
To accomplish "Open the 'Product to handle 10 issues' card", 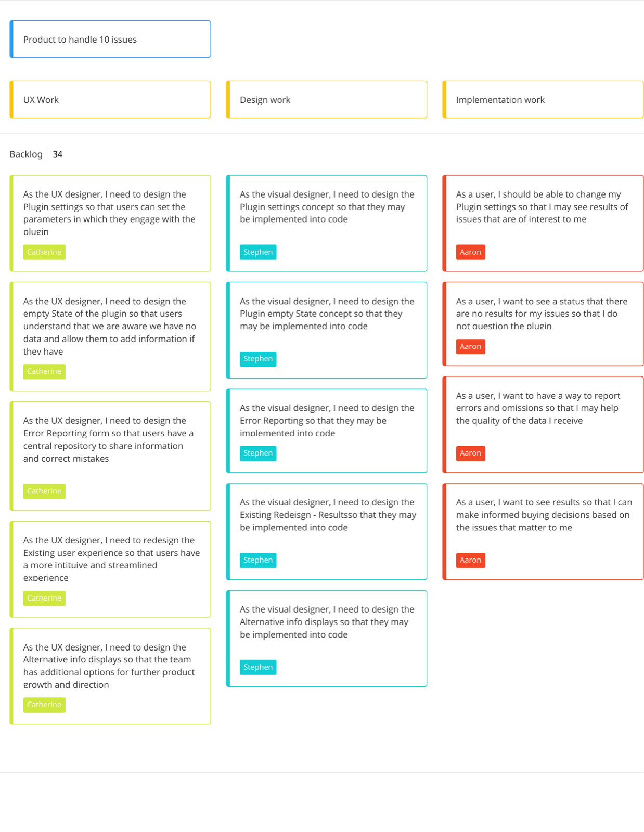I will pyautogui.click(x=110, y=39).
